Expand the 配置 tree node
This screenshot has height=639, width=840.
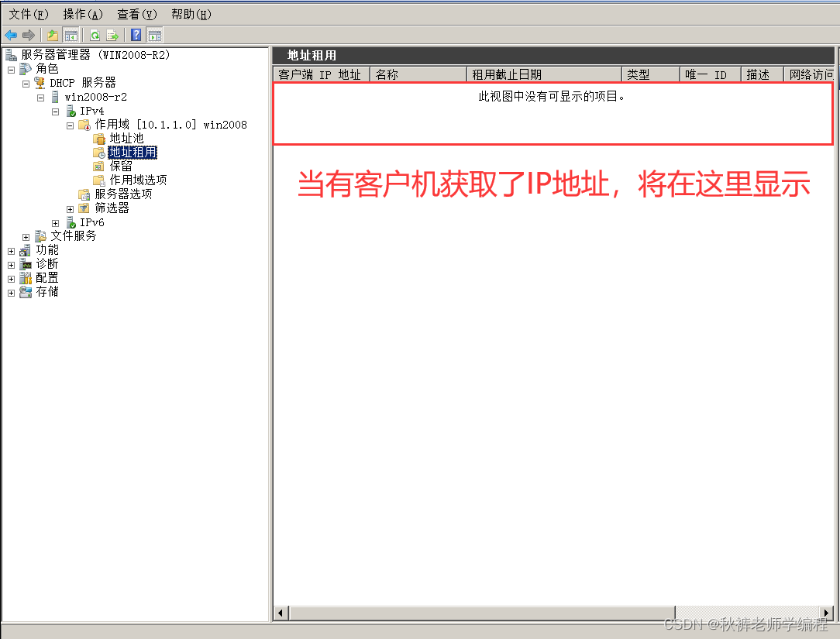tap(11, 279)
